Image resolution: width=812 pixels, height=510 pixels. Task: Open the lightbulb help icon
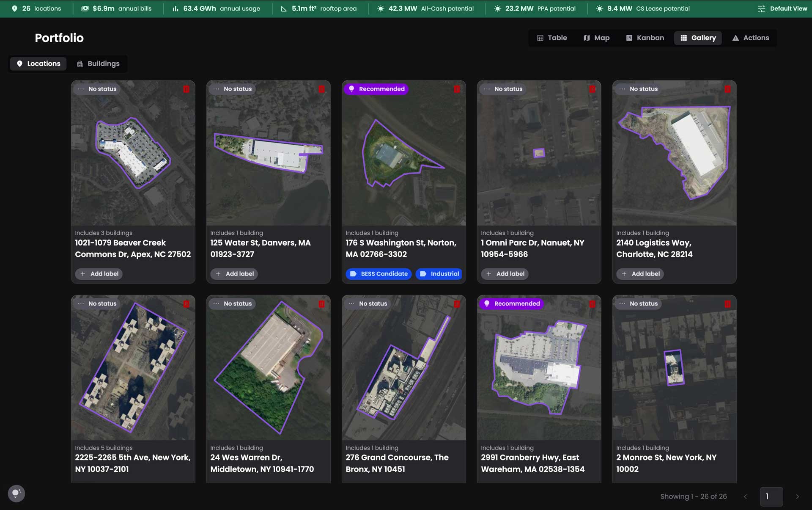click(16, 493)
